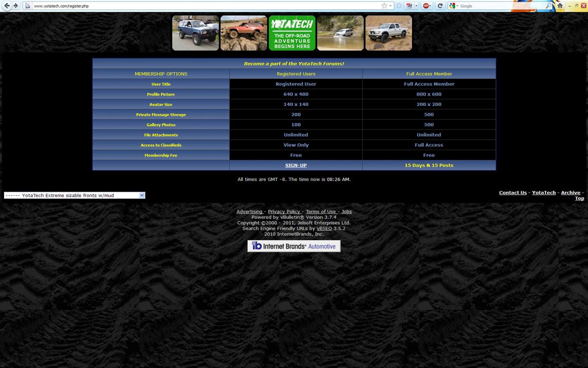This screenshot has height=368, width=588.
Task: Click the site favicon in the address bar
Action: (27, 6)
